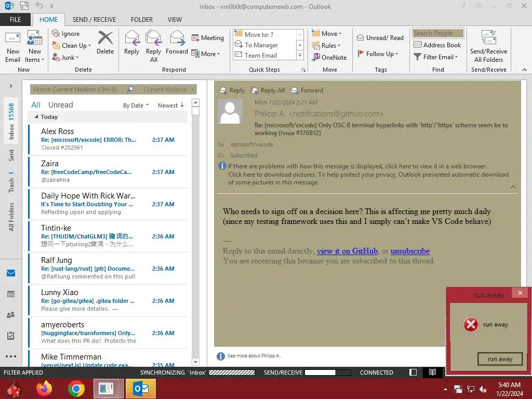Screen dimensions: 532x399
Task: Open the view it on GitHub link
Action: click(x=347, y=251)
